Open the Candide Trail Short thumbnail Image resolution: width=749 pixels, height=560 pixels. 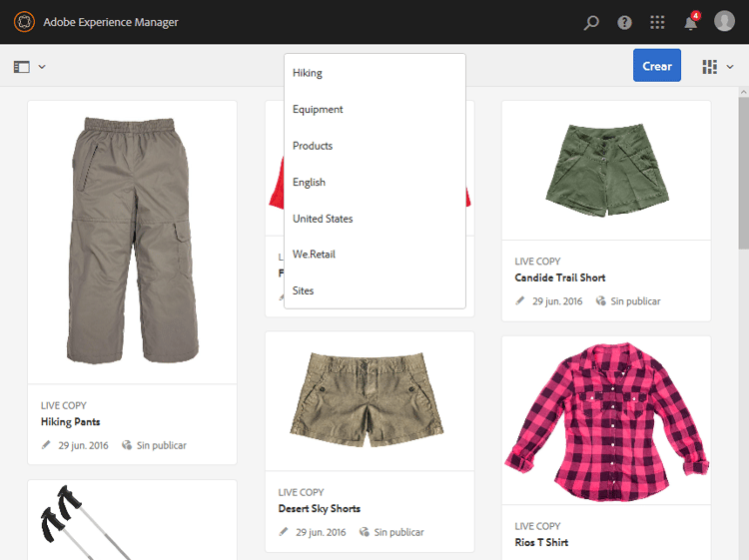[606, 170]
